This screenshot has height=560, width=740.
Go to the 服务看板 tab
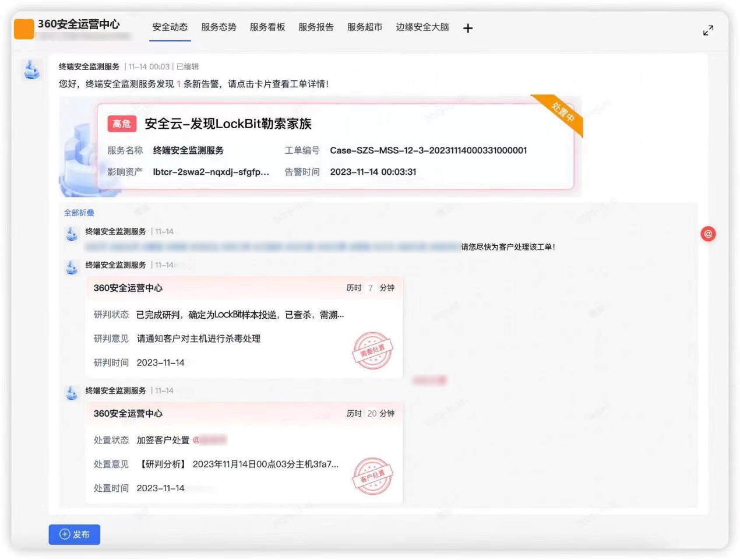267,27
